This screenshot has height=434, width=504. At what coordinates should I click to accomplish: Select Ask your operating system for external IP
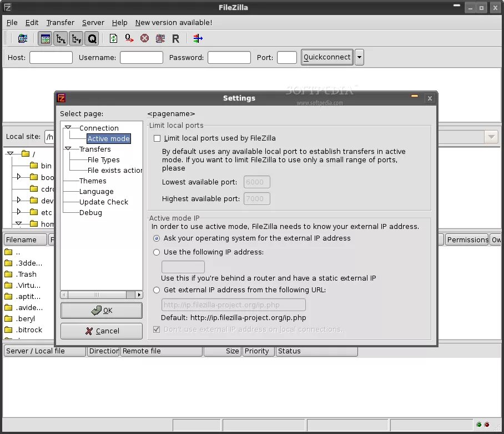[157, 238]
